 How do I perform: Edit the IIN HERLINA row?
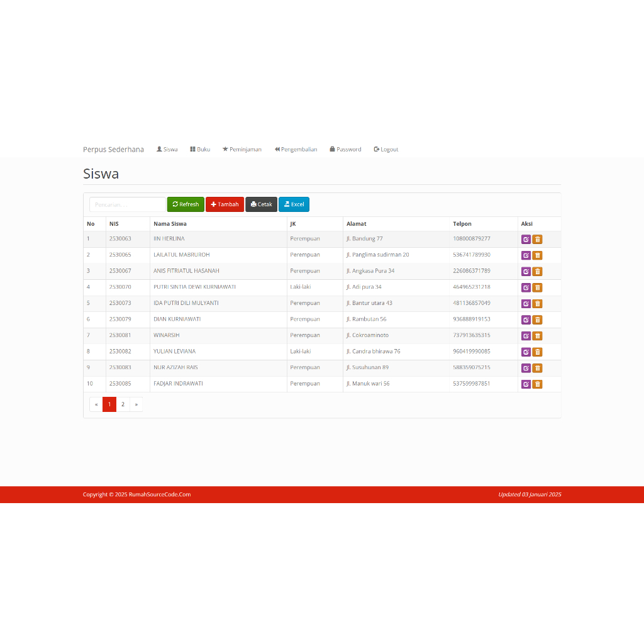pyautogui.click(x=526, y=240)
